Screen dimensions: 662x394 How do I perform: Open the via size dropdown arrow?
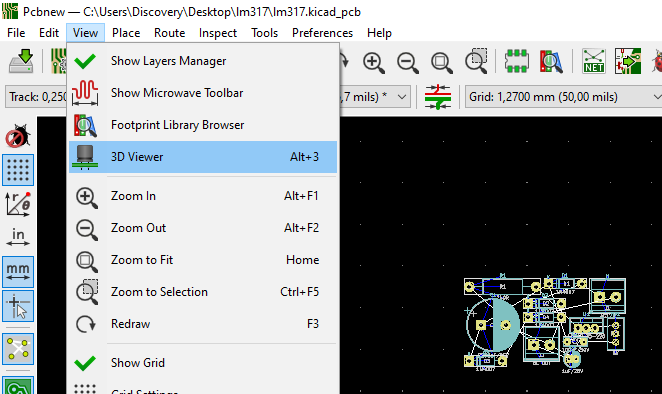[402, 97]
